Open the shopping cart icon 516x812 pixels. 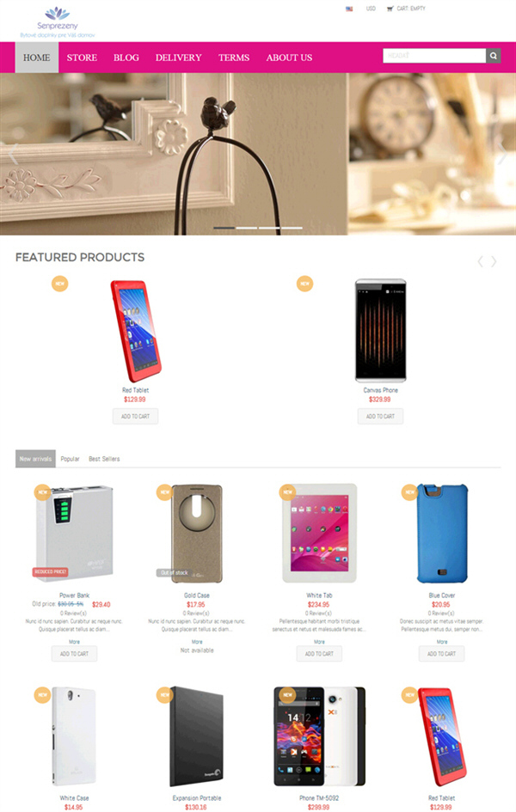click(390, 9)
